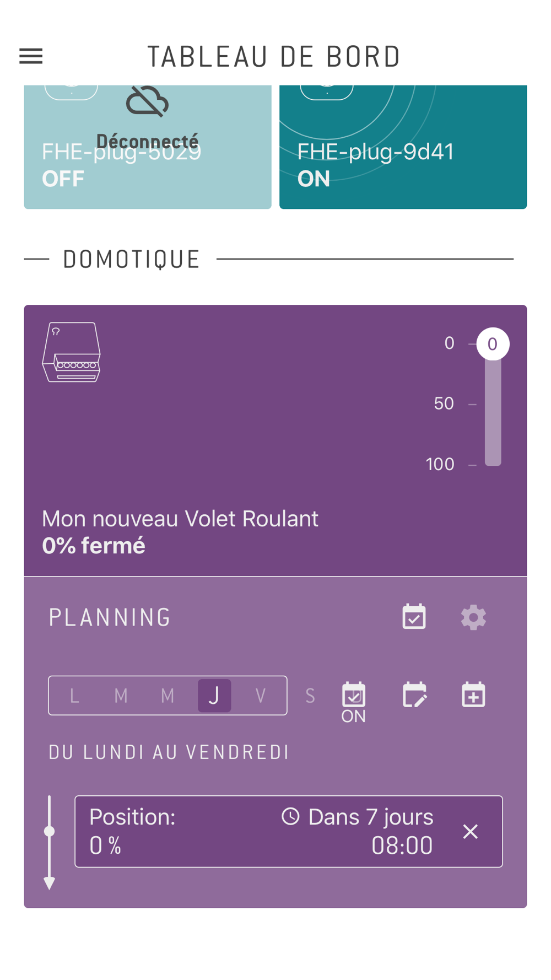Open the Position 0 % scheduled event
The height and width of the screenshot is (980, 551).
tap(289, 831)
